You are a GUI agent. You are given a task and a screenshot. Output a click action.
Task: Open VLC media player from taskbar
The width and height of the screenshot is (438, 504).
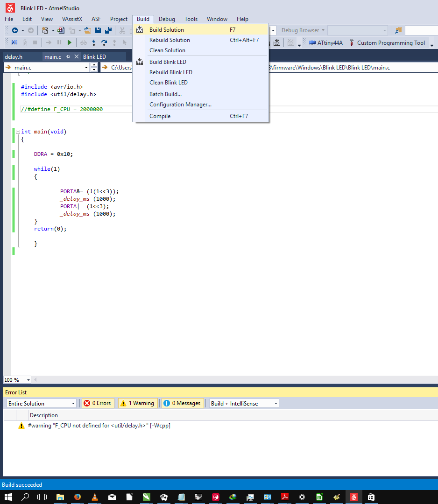coord(94,497)
